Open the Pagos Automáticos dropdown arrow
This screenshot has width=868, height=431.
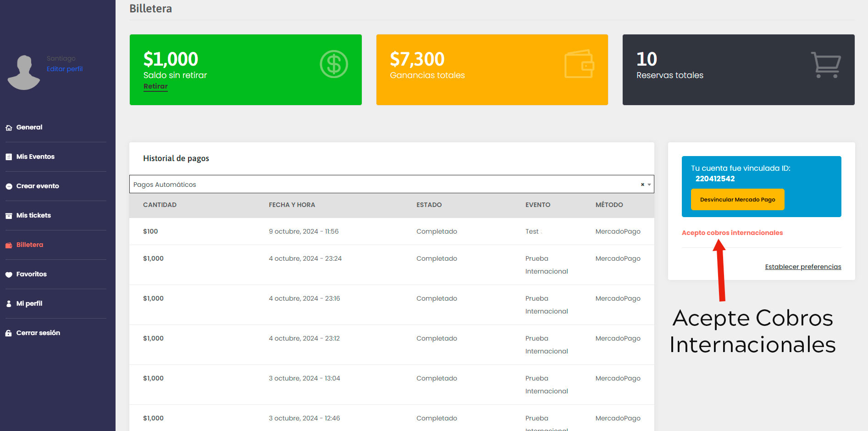tap(649, 185)
